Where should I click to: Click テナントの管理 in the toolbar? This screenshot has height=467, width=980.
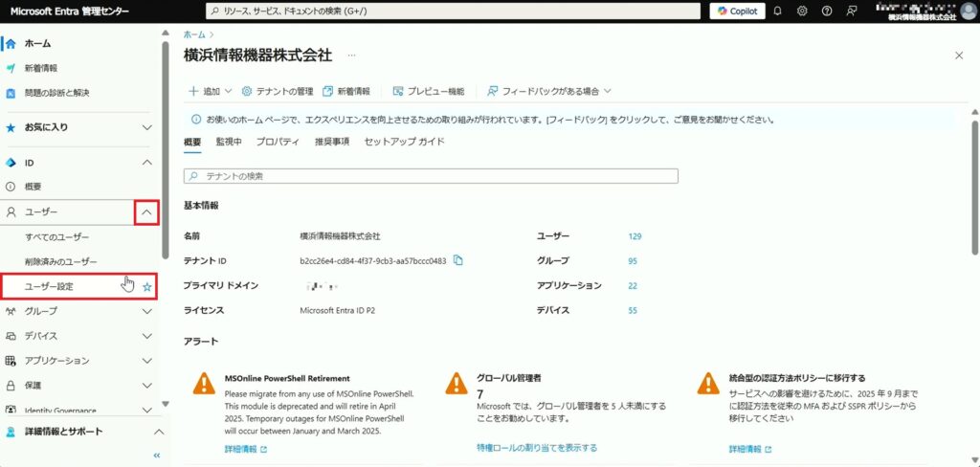277,91
